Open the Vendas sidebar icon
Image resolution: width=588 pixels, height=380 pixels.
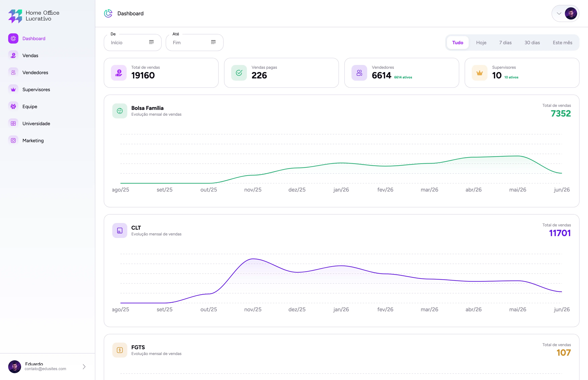(x=13, y=55)
